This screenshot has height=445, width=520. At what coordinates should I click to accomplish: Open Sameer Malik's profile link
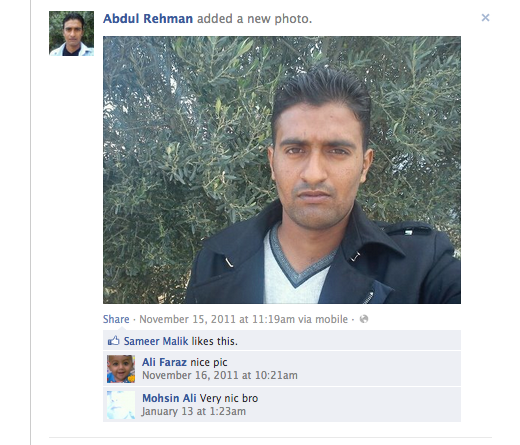156,341
